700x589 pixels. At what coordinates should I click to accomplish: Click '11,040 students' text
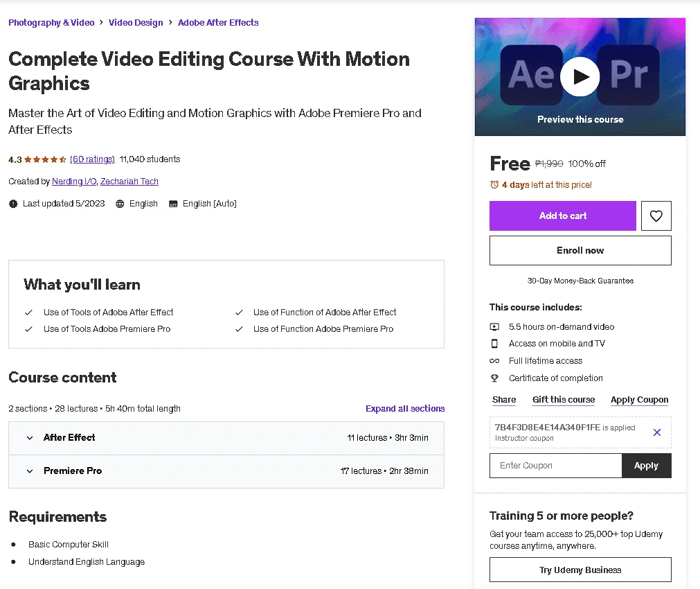(150, 159)
